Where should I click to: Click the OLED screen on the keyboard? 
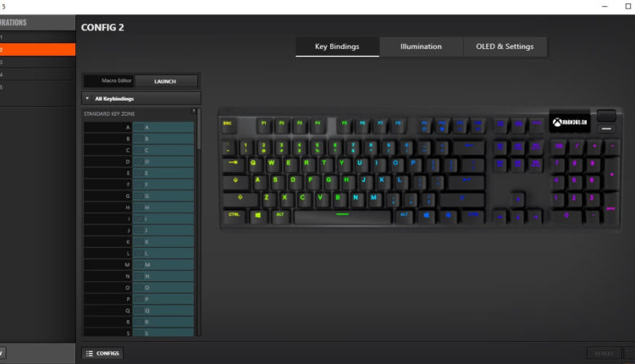pyautogui.click(x=570, y=121)
